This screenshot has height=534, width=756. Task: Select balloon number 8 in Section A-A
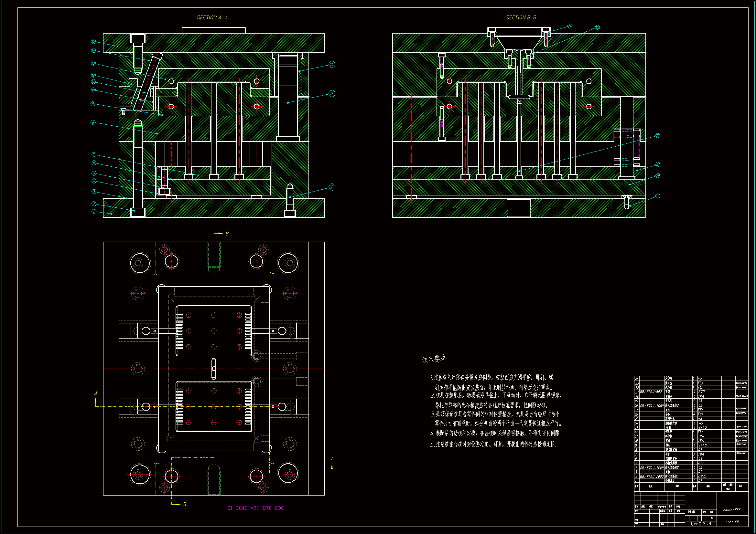click(x=93, y=122)
